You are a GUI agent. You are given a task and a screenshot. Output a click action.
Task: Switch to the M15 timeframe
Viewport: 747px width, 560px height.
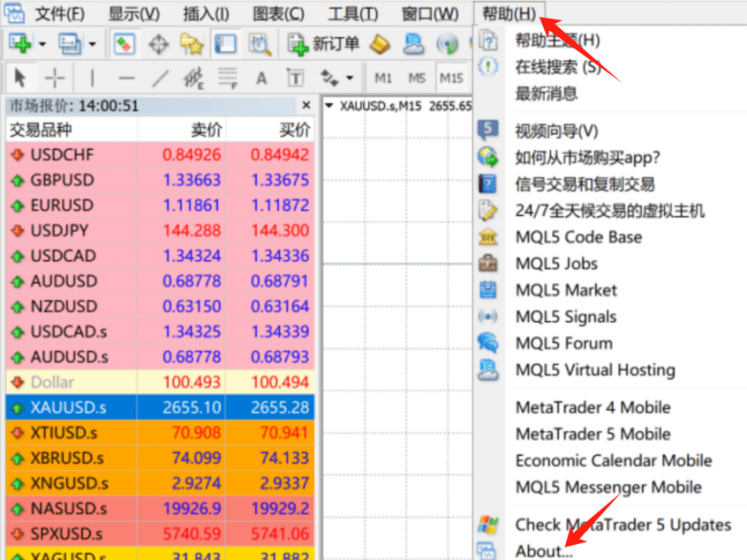pyautogui.click(x=451, y=77)
